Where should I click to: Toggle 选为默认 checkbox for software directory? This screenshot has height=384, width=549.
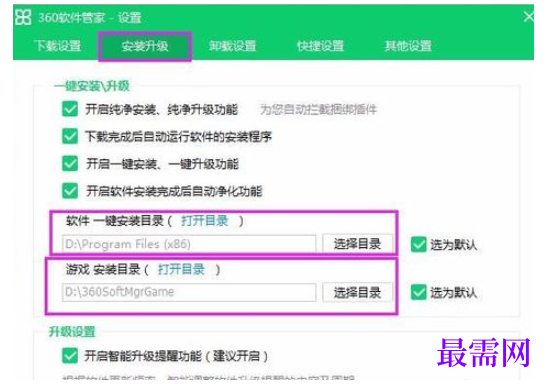(x=419, y=244)
